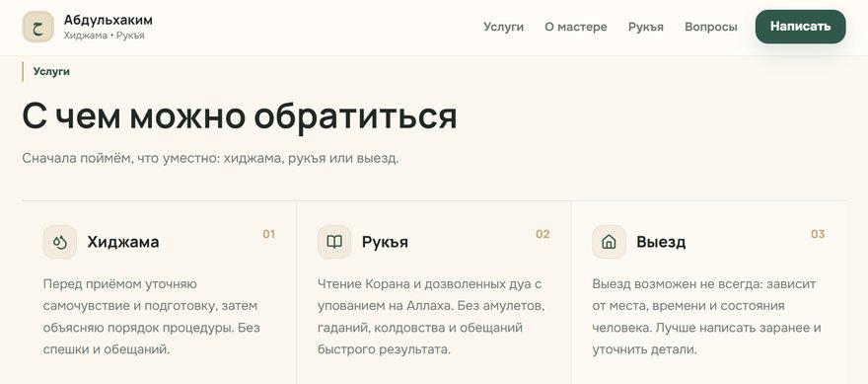Select the Хиджама card title
The image size is (868, 384).
(123, 242)
